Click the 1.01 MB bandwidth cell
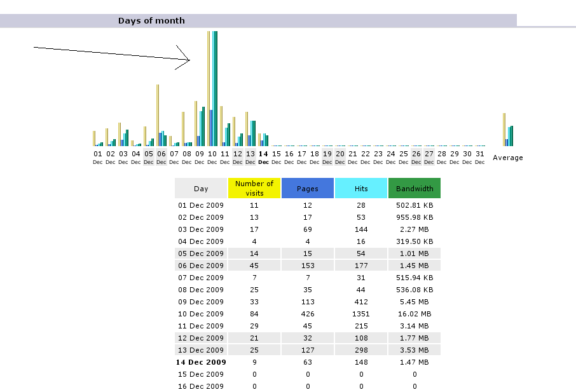Image resolution: width=576 pixels, height=392 pixels. point(415,253)
